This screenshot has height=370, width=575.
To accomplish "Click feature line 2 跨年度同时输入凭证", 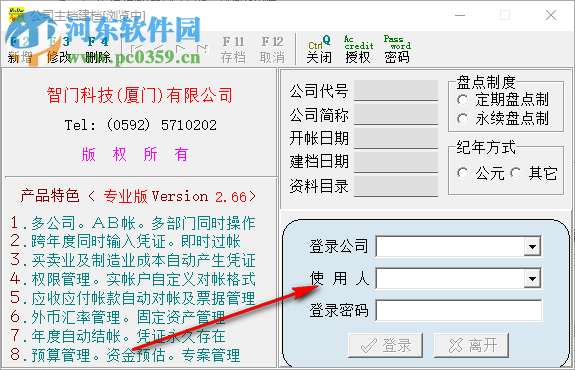I will [x=125, y=241].
